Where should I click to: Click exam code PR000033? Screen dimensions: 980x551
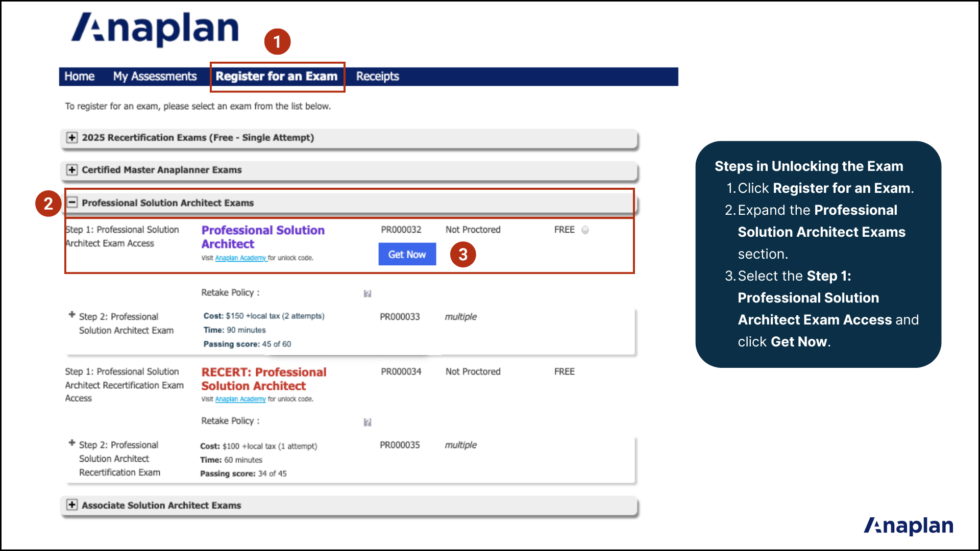tap(400, 317)
